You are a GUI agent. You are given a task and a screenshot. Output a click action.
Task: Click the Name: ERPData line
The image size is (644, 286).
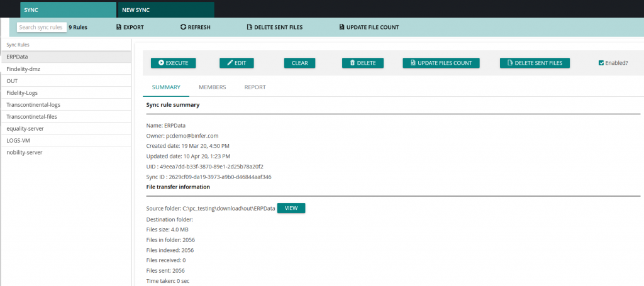coord(166,125)
